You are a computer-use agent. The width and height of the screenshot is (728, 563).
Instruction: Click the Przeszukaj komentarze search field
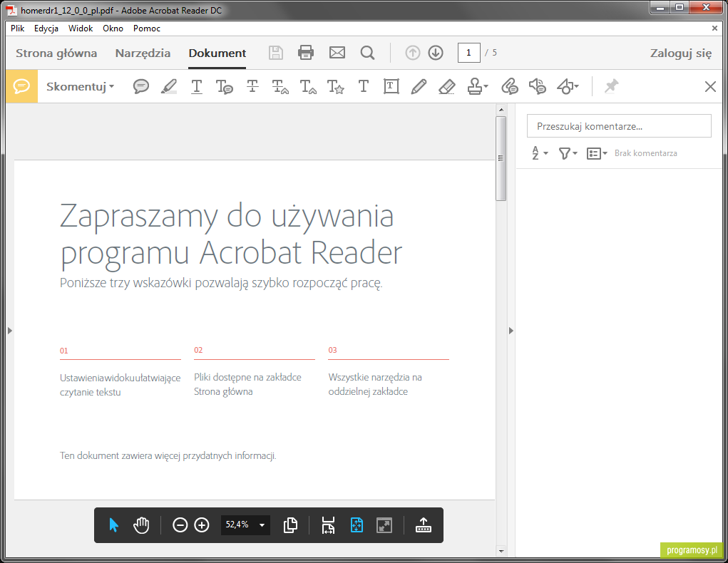click(x=618, y=125)
